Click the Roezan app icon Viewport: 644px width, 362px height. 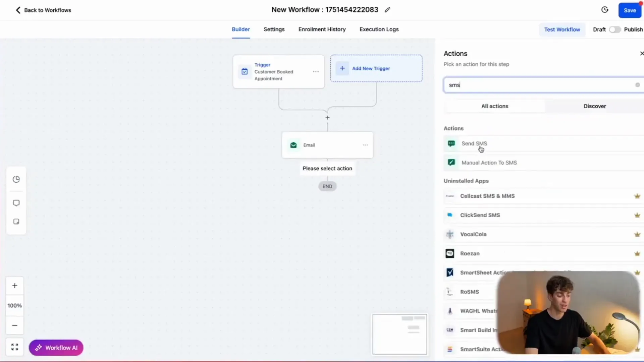450,253
